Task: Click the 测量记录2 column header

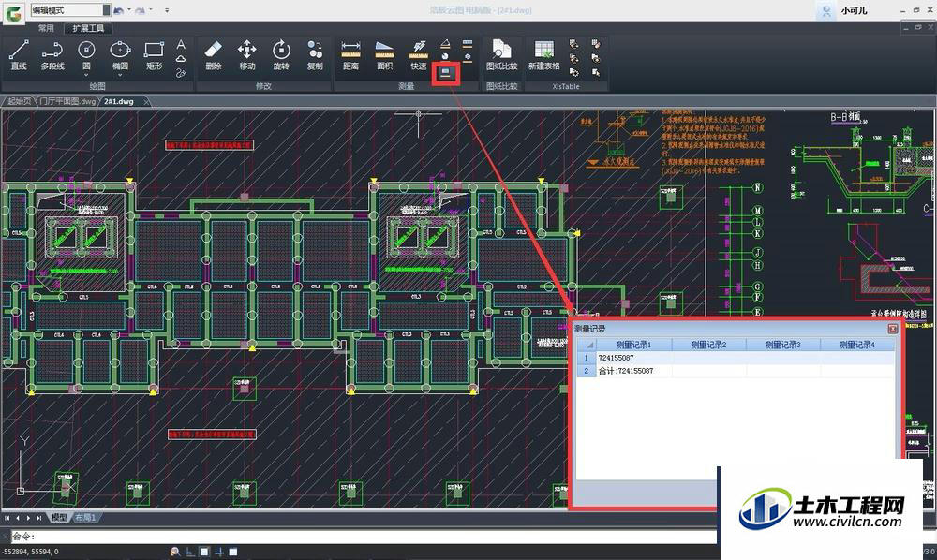Action: point(708,345)
